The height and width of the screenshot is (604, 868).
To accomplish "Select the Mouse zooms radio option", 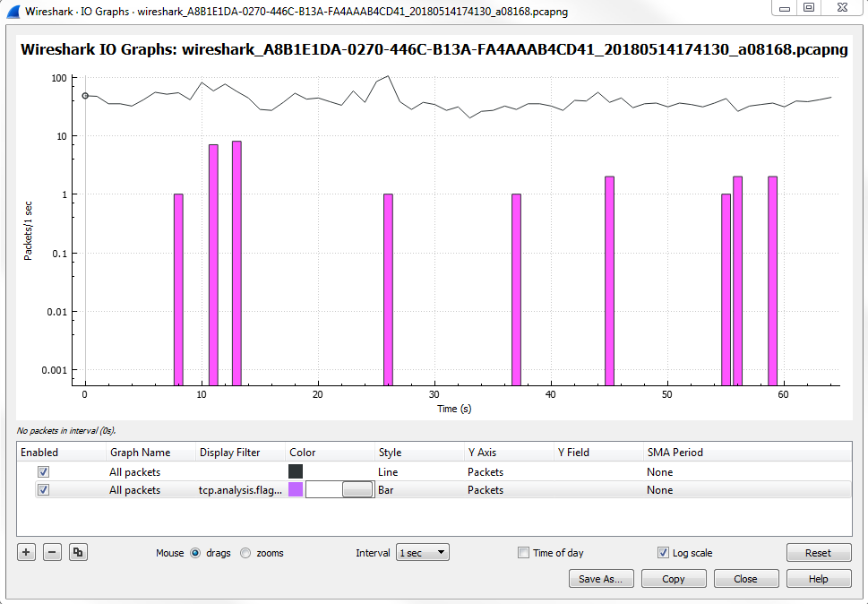I will coord(245,553).
